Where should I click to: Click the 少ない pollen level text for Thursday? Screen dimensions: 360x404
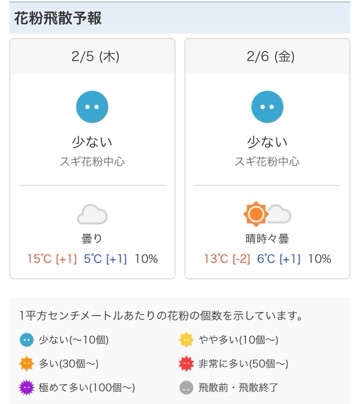coord(92,142)
